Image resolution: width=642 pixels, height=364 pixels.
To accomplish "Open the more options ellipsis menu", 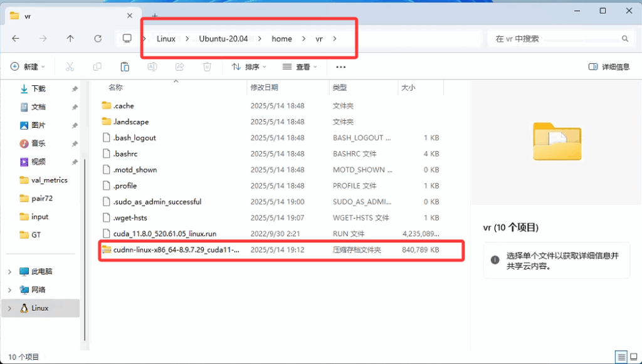I will [340, 67].
